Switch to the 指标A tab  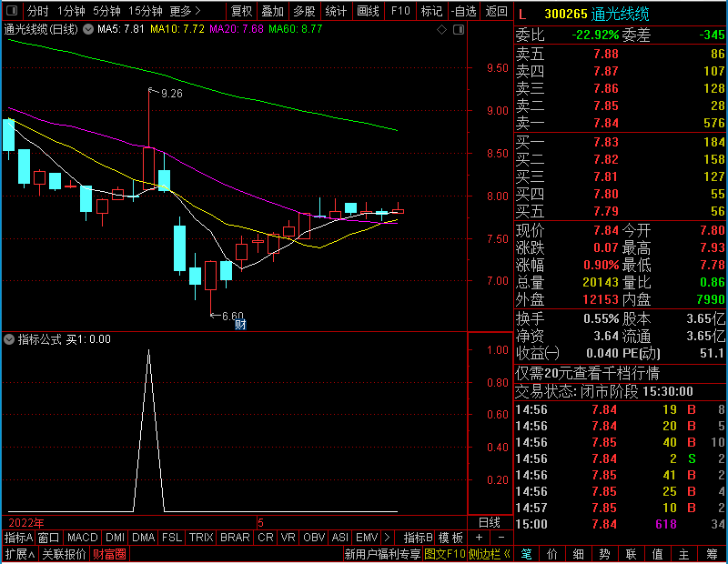pyautogui.click(x=18, y=538)
